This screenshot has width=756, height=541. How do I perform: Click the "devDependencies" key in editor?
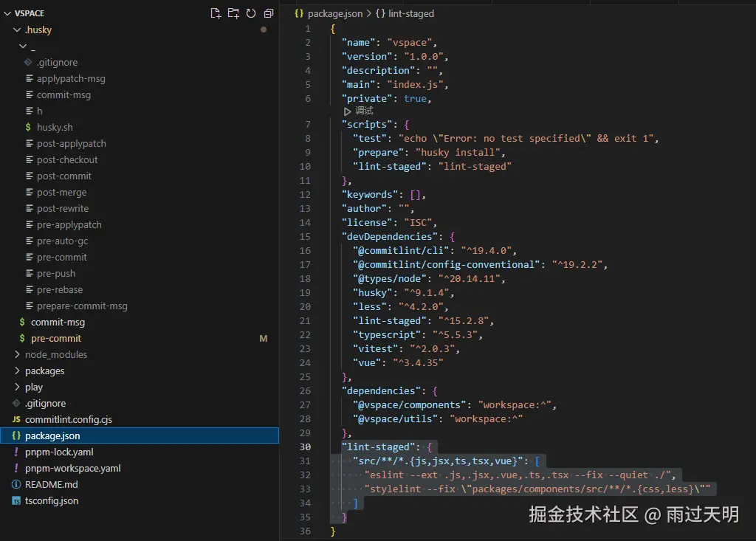tap(390, 236)
